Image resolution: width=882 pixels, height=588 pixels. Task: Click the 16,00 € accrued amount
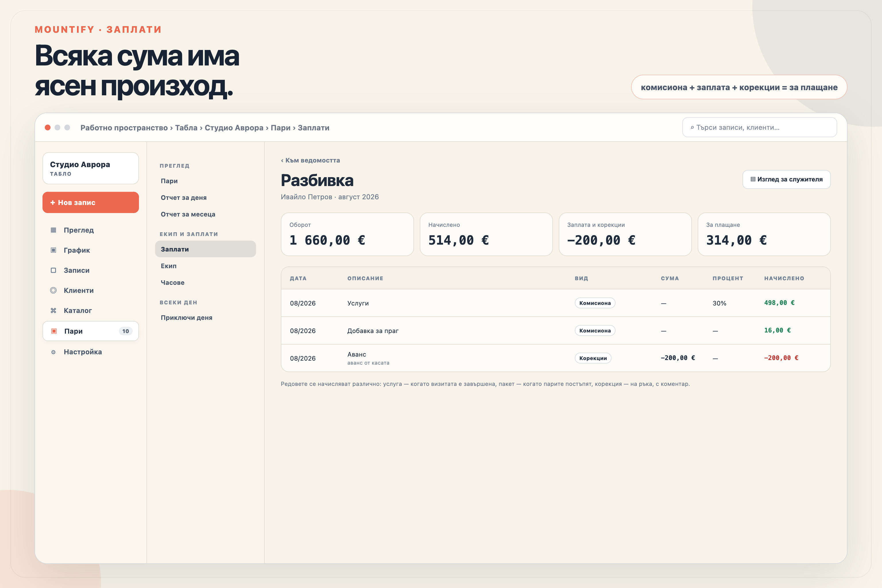pyautogui.click(x=777, y=330)
